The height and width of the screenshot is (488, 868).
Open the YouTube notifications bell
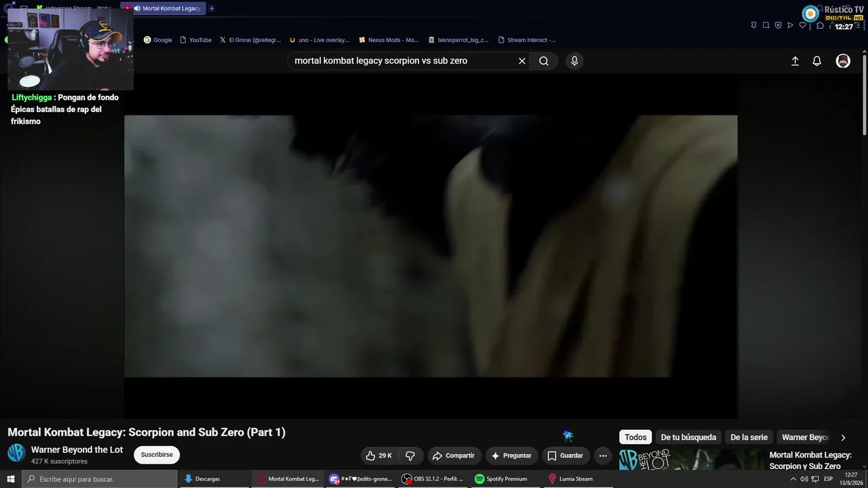click(x=817, y=61)
